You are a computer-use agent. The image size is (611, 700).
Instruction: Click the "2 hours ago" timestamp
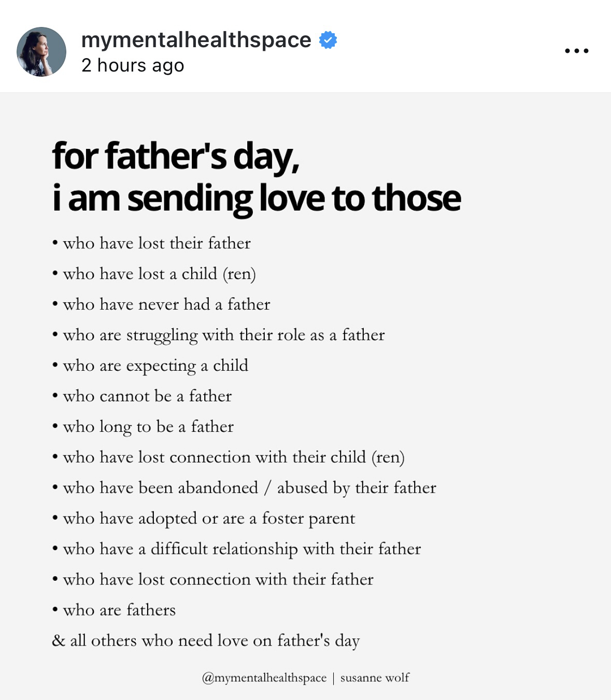tap(133, 65)
